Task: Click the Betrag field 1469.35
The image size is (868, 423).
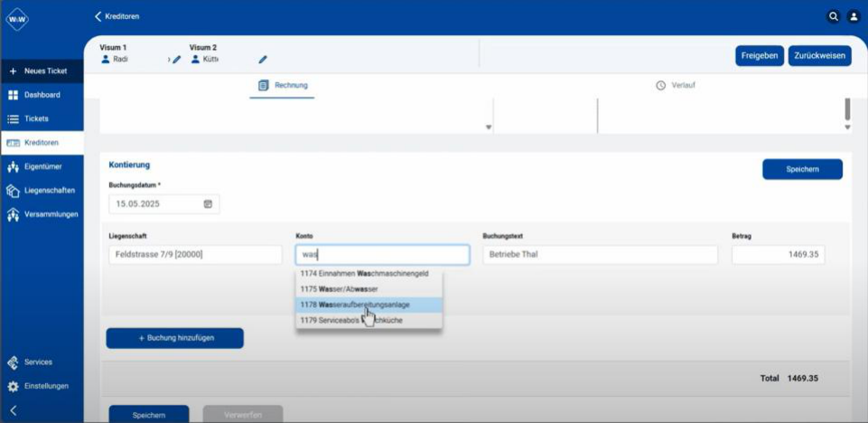Action: click(x=779, y=255)
